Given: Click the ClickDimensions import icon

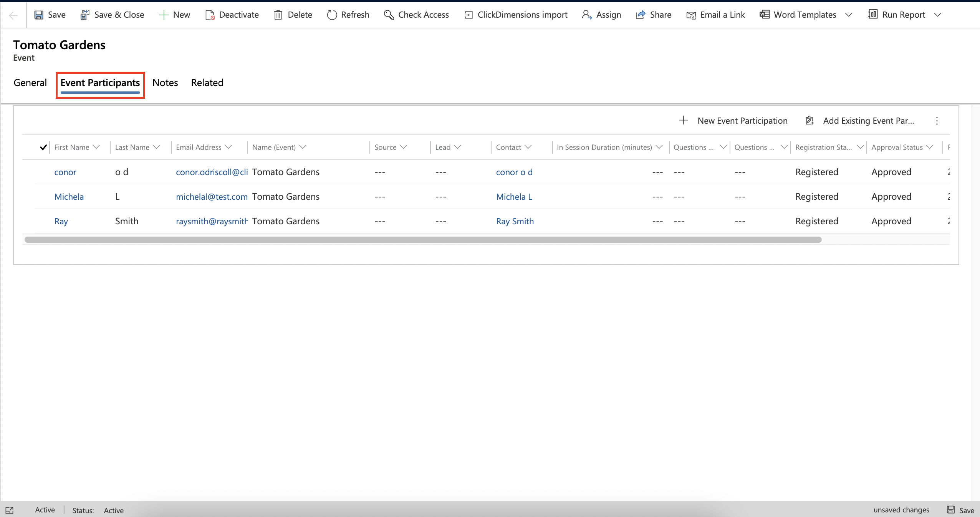Looking at the screenshot, I should coord(468,15).
